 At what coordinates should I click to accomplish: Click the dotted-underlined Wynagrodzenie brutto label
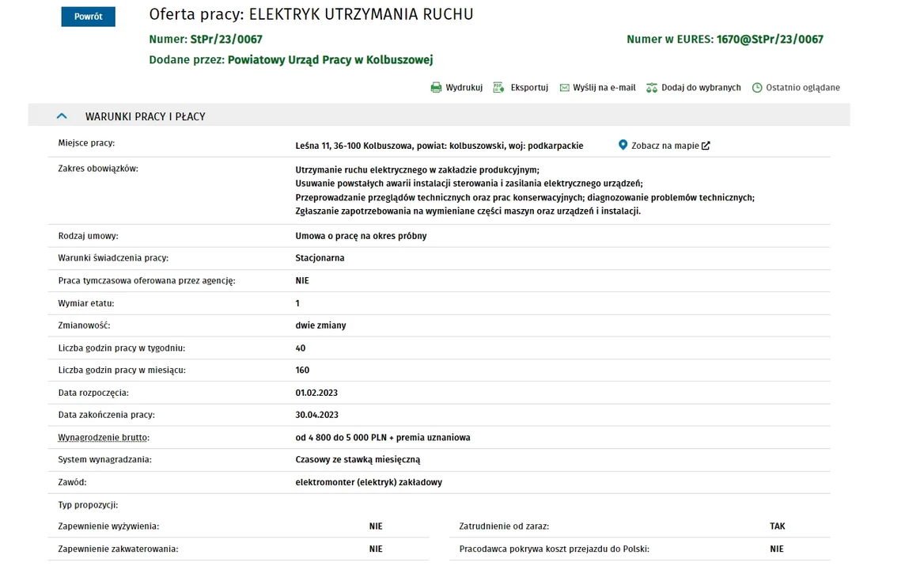103,437
